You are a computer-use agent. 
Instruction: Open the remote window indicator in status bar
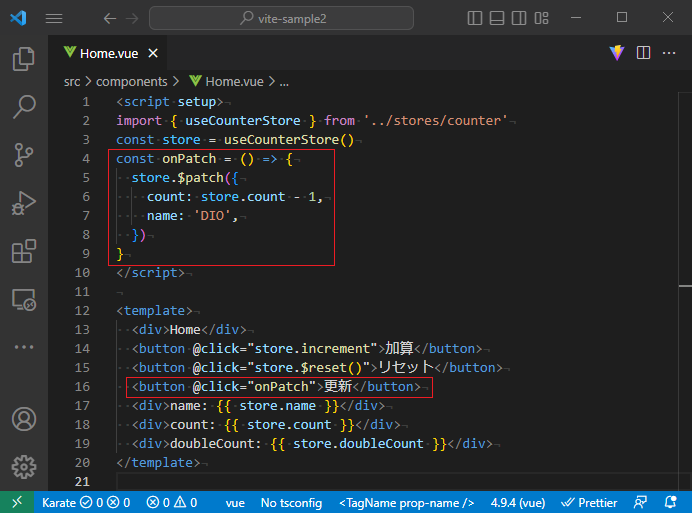click(x=17, y=502)
